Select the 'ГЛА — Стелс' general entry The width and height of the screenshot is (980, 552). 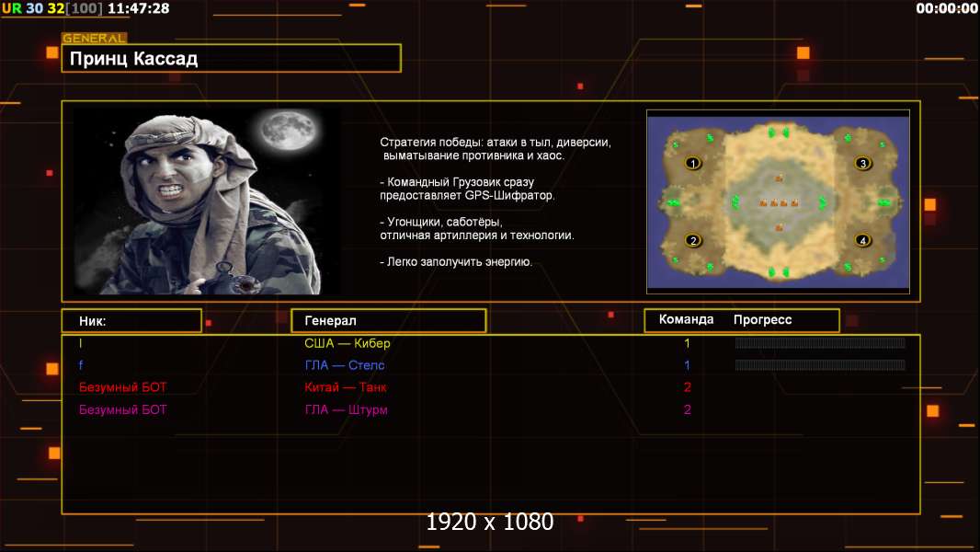tap(345, 365)
